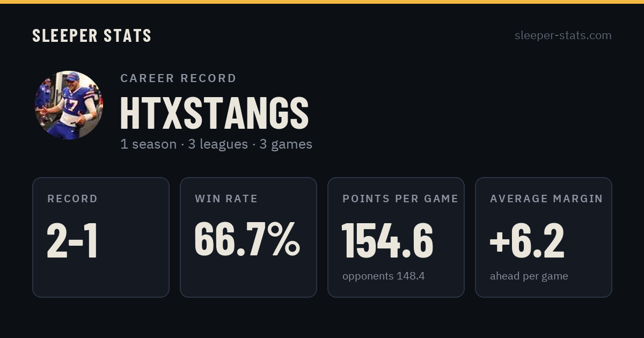Click the 154.6 points value

pos(387,241)
